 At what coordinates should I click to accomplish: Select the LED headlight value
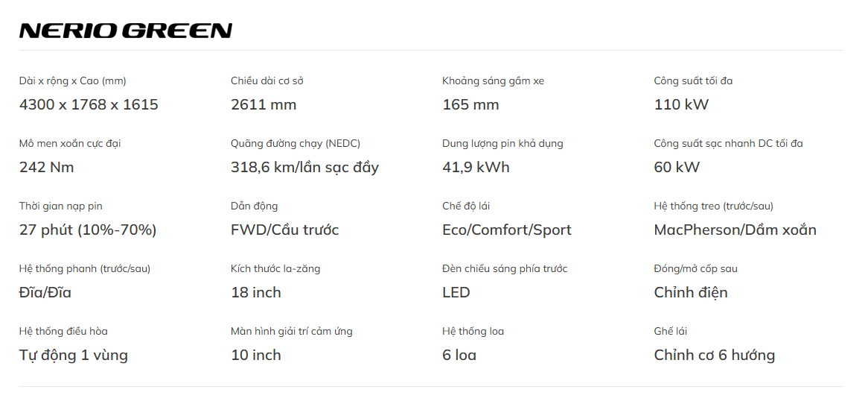456,292
